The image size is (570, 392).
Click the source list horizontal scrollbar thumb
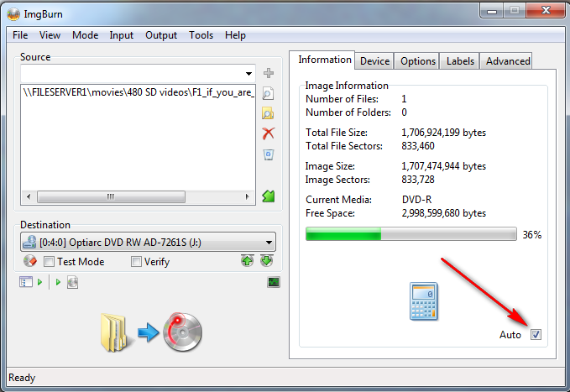click(111, 196)
